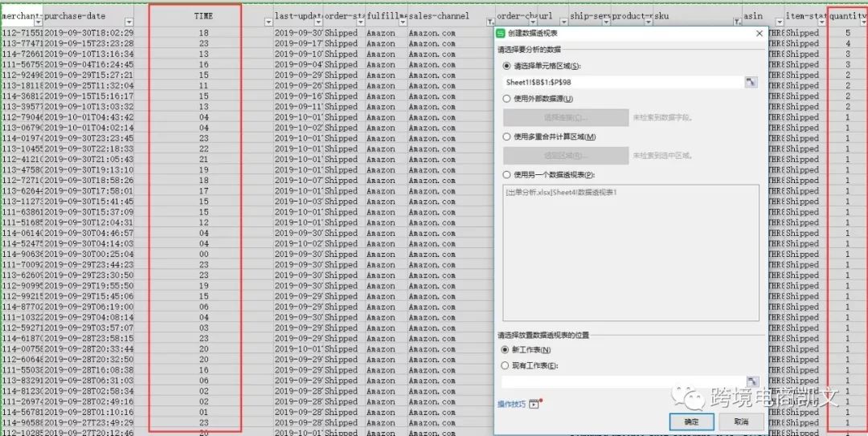Open the video tutorial icon next to 操作技巧
Screen dimensions: 868x436
coord(534,403)
